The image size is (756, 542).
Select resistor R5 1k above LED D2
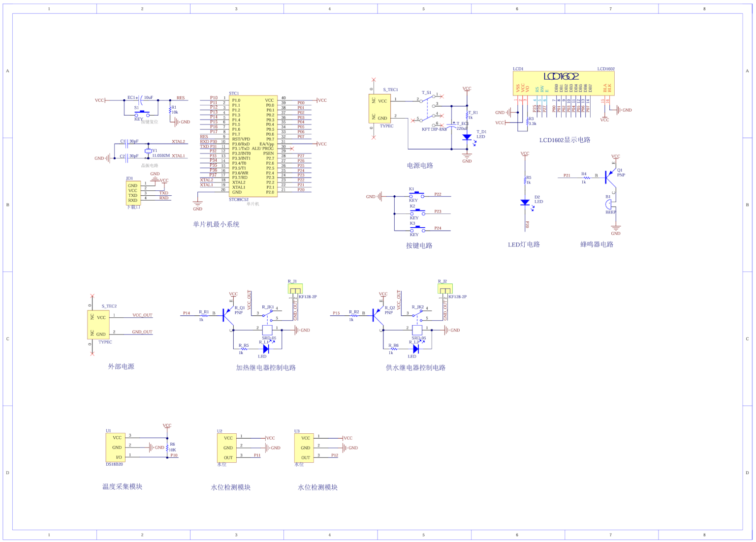525,180
